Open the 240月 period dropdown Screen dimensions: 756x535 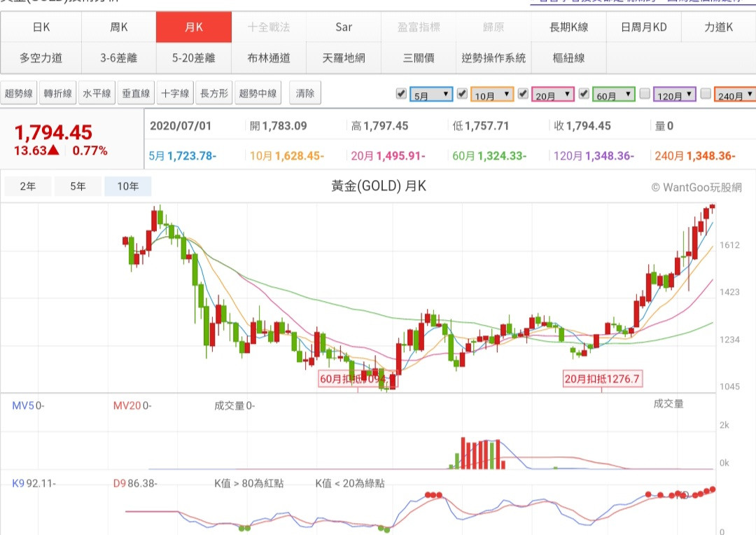pos(735,95)
